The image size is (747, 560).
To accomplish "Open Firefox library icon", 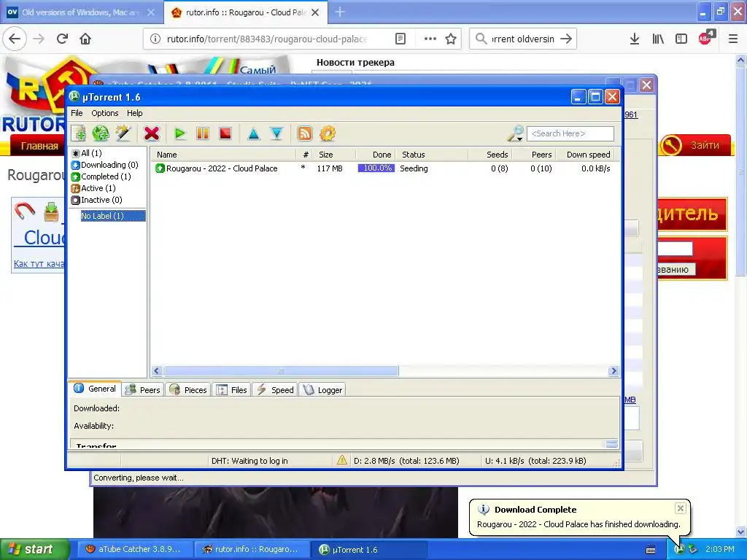I will [x=658, y=39].
